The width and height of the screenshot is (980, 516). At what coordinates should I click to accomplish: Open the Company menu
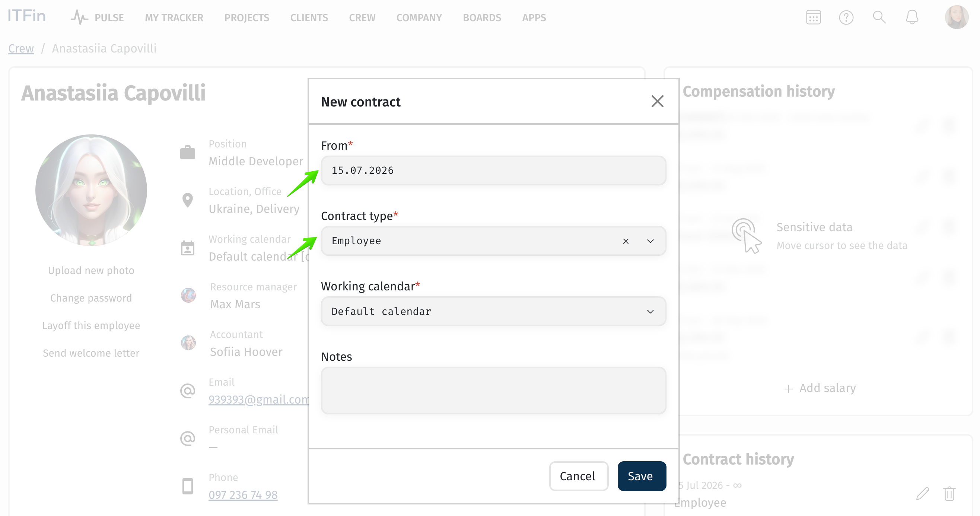(419, 17)
